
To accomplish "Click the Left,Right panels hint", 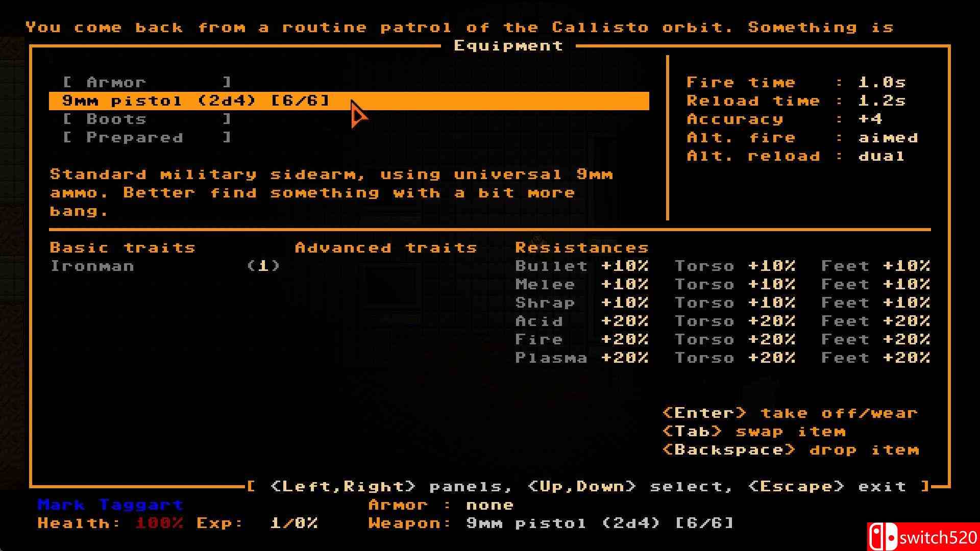I will click(x=390, y=486).
